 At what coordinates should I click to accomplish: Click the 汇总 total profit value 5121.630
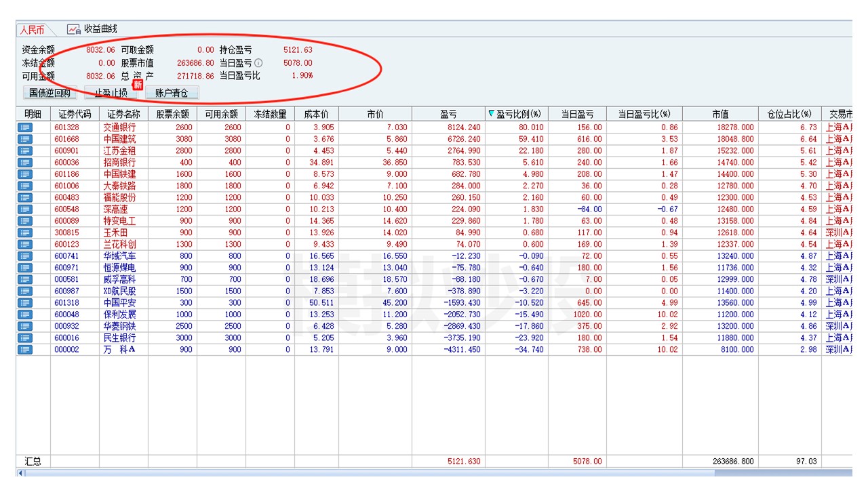[x=464, y=462]
